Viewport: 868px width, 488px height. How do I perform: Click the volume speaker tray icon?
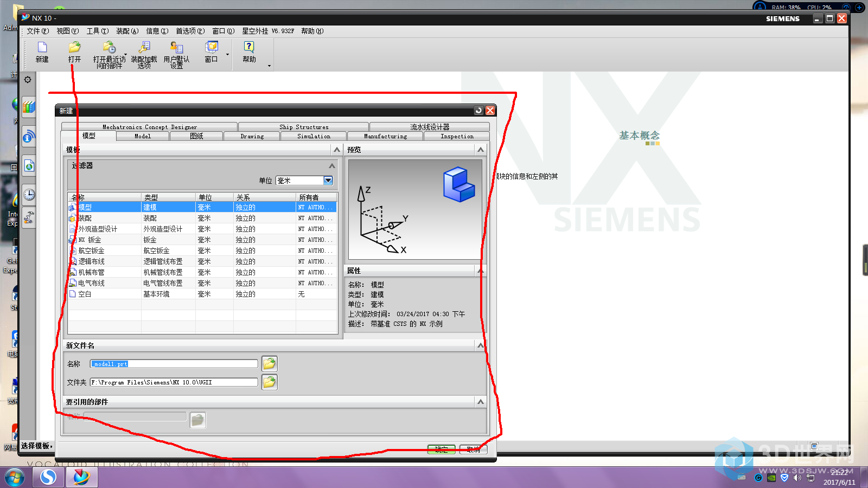coord(797,478)
